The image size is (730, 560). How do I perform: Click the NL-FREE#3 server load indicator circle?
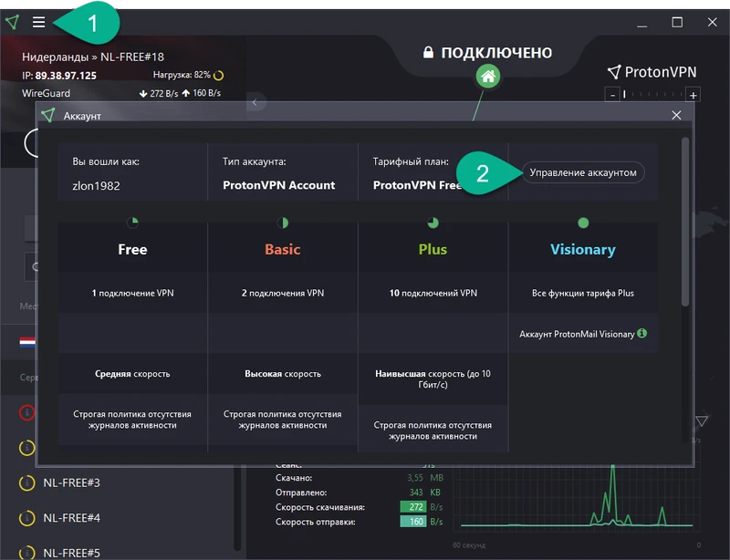point(27,482)
